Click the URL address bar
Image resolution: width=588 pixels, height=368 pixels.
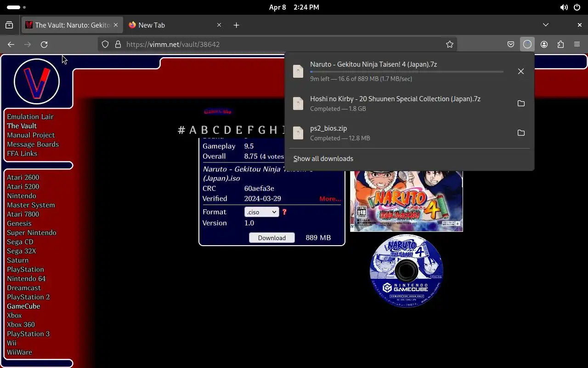click(x=277, y=44)
